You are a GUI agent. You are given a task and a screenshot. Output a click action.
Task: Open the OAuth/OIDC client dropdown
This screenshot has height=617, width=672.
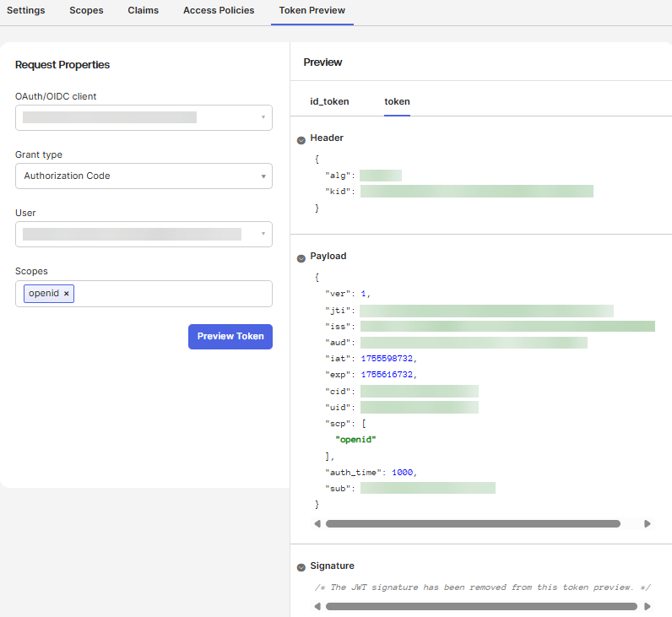point(144,118)
